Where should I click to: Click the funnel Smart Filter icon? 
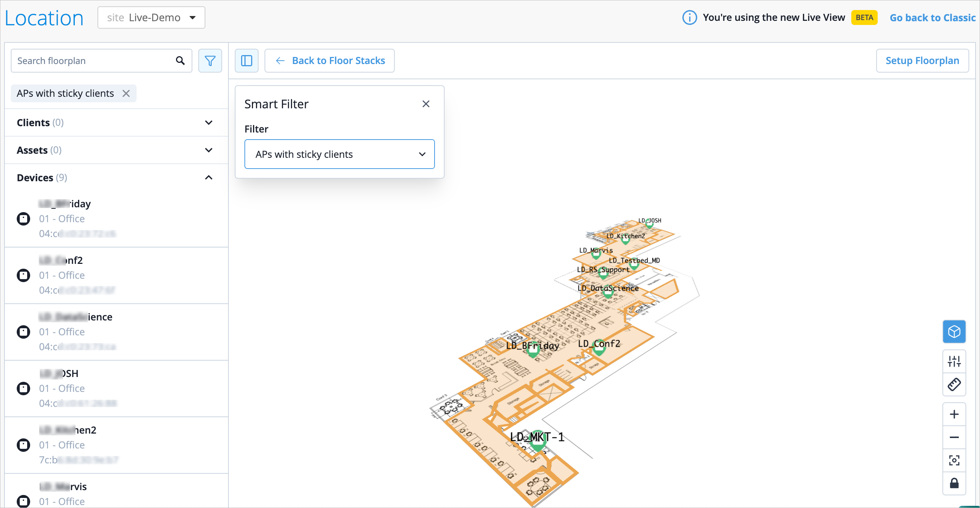(x=210, y=61)
